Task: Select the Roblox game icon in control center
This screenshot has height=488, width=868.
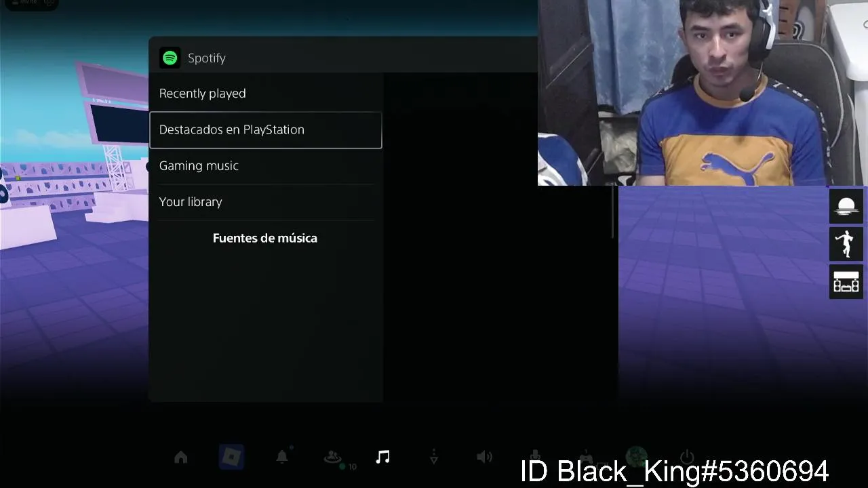Action: pyautogui.click(x=231, y=457)
